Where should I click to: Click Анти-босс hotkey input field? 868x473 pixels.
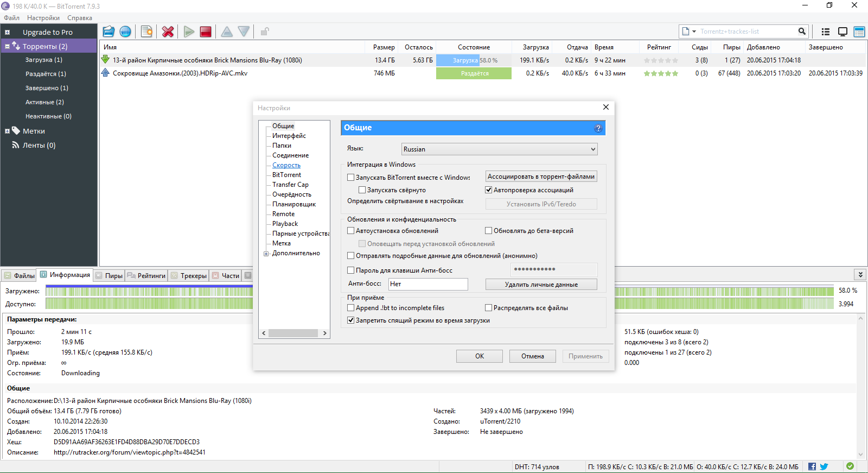[428, 284]
